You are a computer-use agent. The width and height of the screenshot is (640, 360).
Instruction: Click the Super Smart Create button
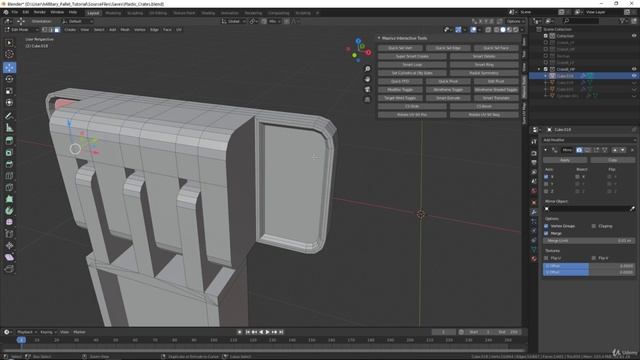click(x=412, y=56)
